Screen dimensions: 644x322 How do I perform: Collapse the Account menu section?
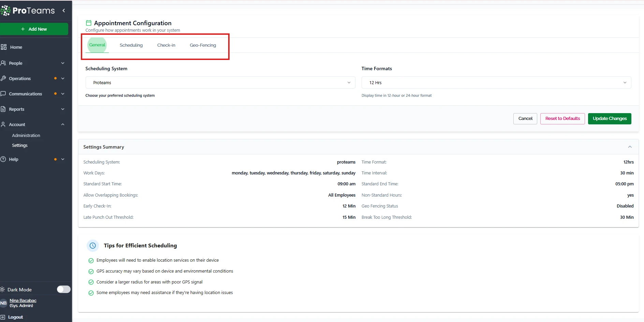63,124
